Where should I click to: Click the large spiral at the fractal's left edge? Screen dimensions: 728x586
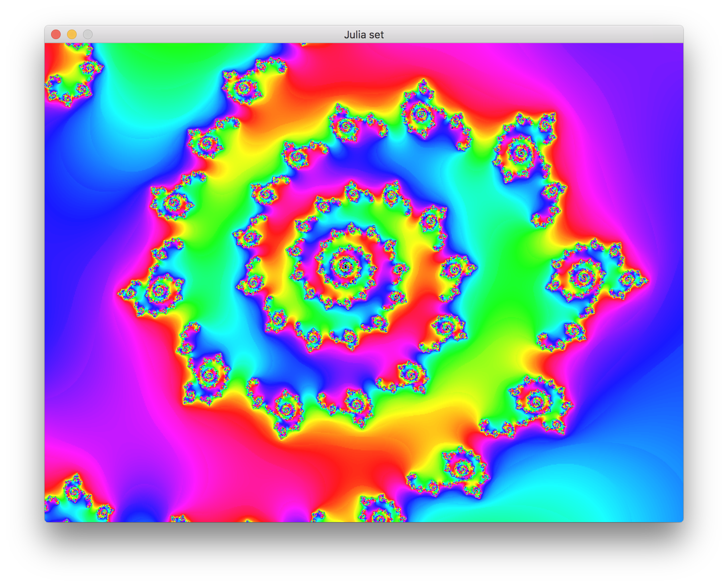pos(160,289)
